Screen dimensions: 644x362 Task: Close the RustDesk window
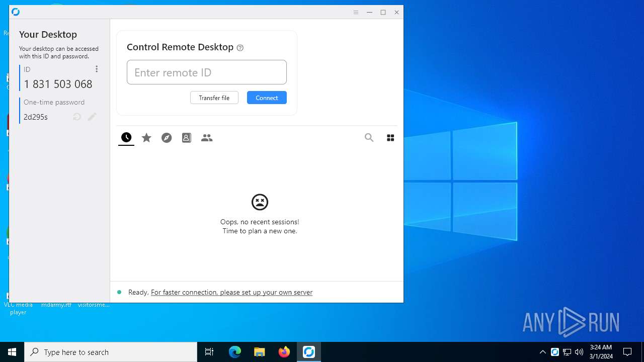[x=396, y=13]
